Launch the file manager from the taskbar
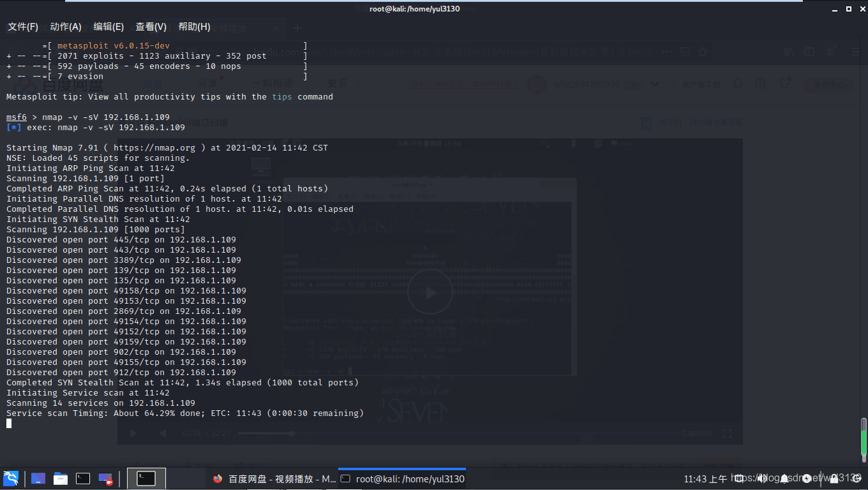The height and width of the screenshot is (490, 868). coord(61,479)
